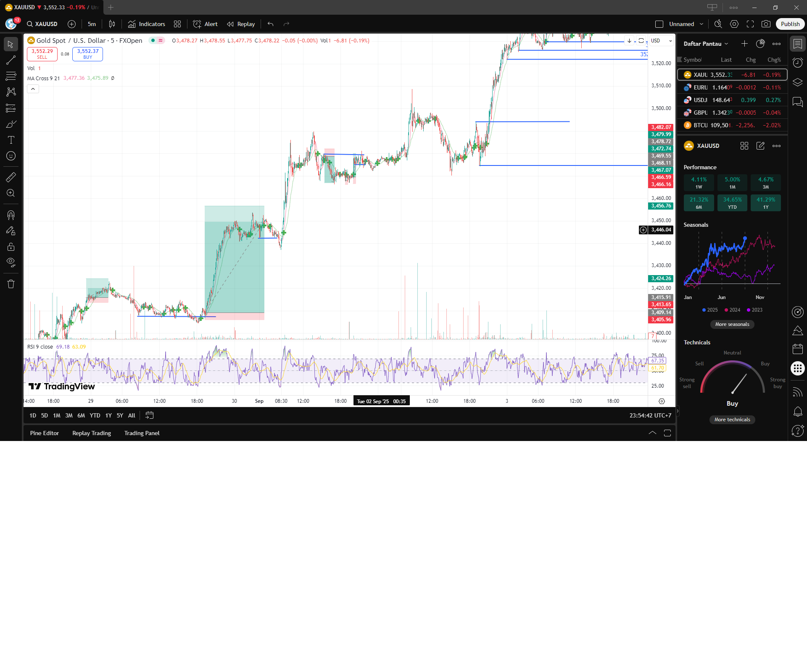Take a chart snapshot with camera icon
This screenshot has width=807, height=672.
pos(766,24)
